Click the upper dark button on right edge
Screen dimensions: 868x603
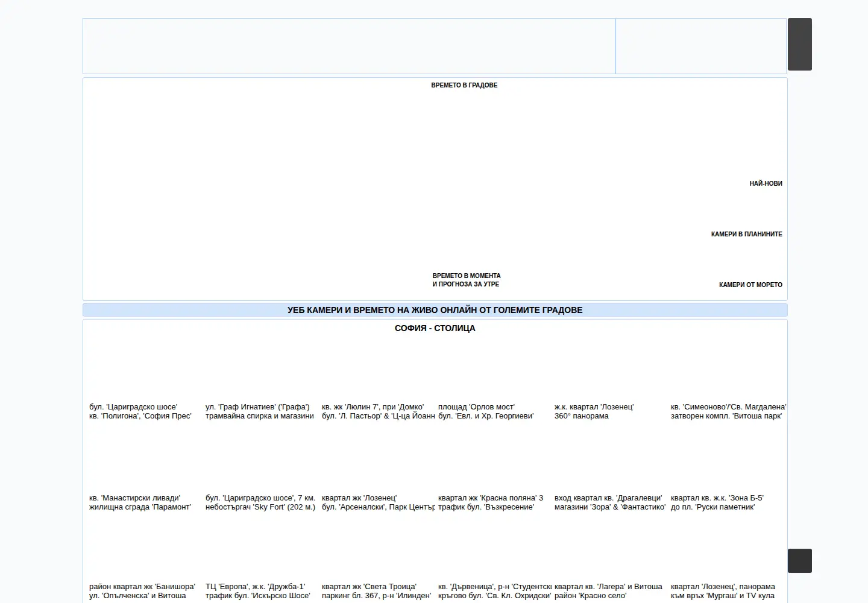tap(799, 44)
